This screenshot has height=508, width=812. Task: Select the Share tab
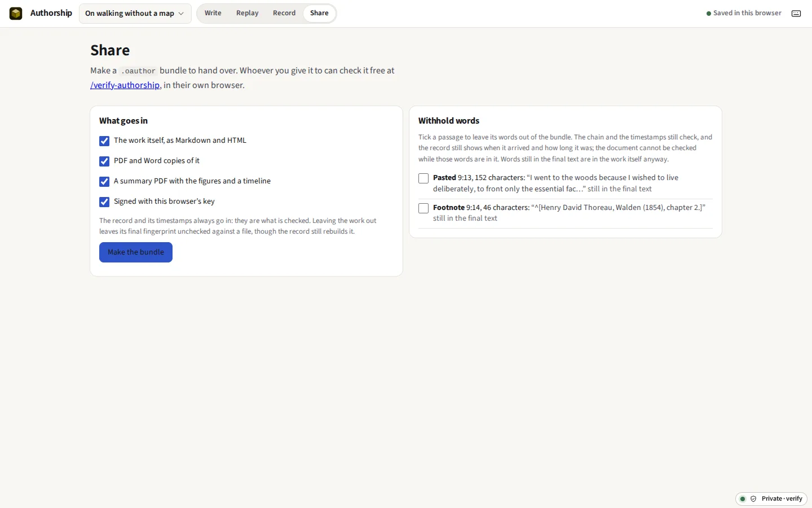pyautogui.click(x=319, y=13)
